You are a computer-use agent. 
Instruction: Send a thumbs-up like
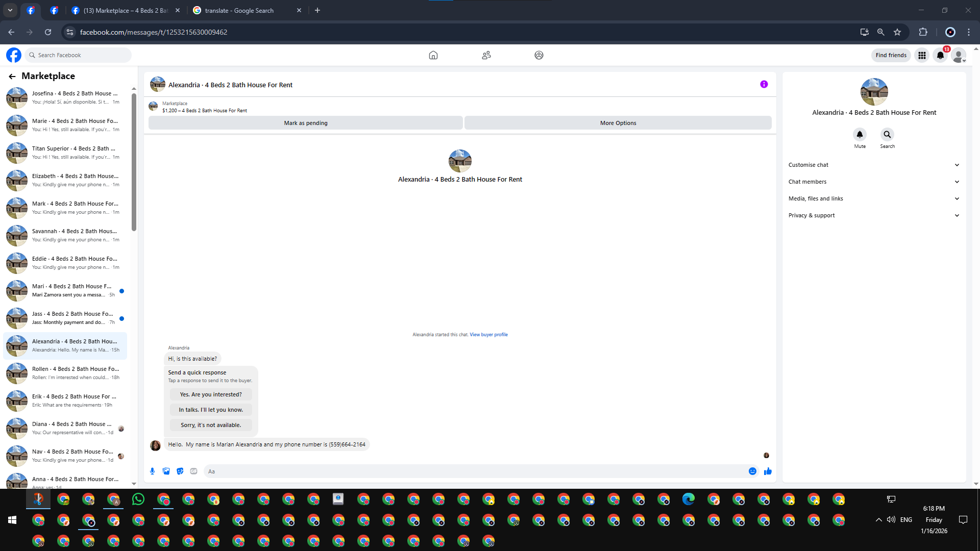pyautogui.click(x=768, y=471)
